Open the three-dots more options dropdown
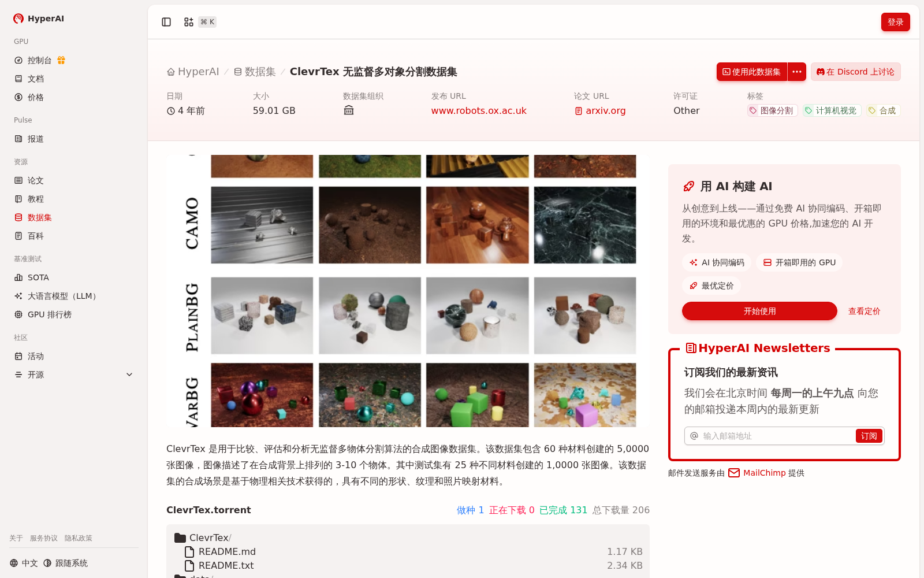The image size is (924, 578). 797,72
